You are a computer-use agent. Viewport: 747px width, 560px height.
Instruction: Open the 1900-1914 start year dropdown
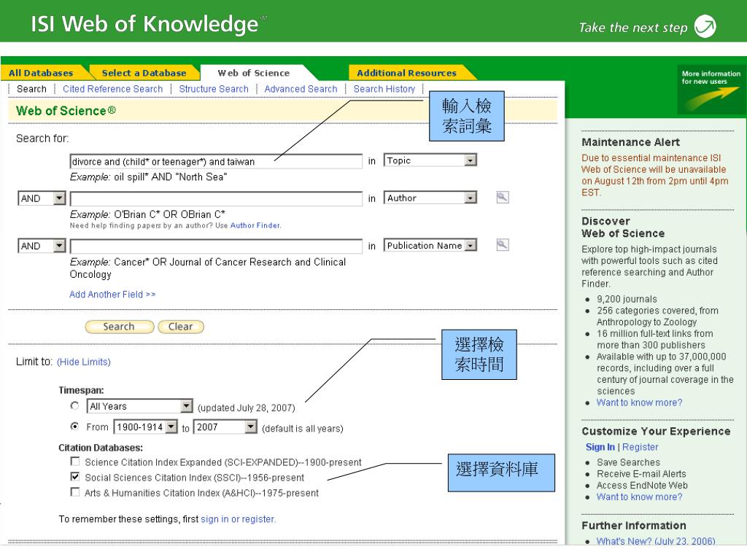click(145, 427)
